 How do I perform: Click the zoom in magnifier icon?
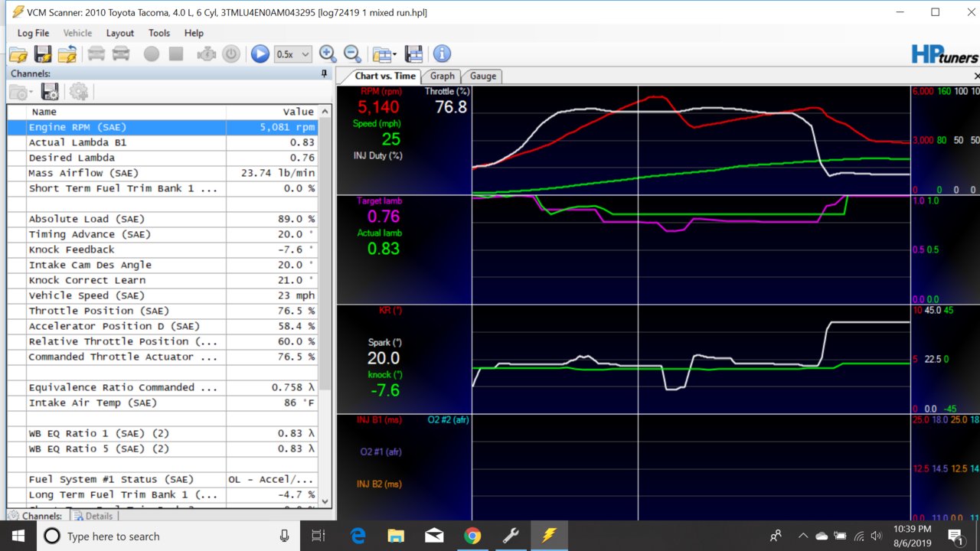coord(328,54)
